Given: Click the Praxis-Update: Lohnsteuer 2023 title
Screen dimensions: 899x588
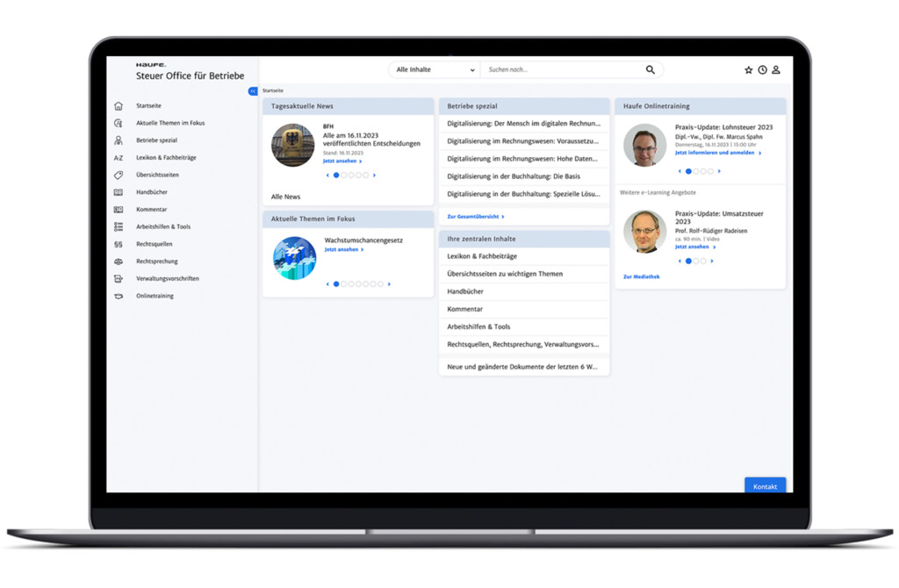Looking at the screenshot, I should tap(723, 127).
